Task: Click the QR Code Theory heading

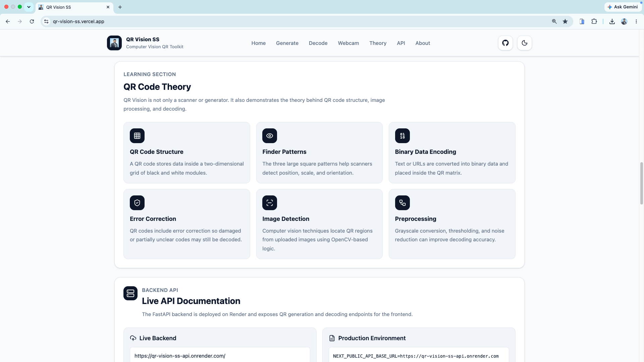Action: tap(157, 87)
